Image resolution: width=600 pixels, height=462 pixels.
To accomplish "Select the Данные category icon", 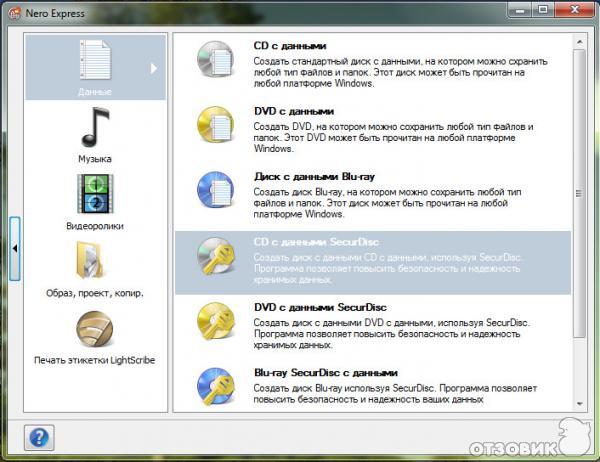I will pos(94,62).
